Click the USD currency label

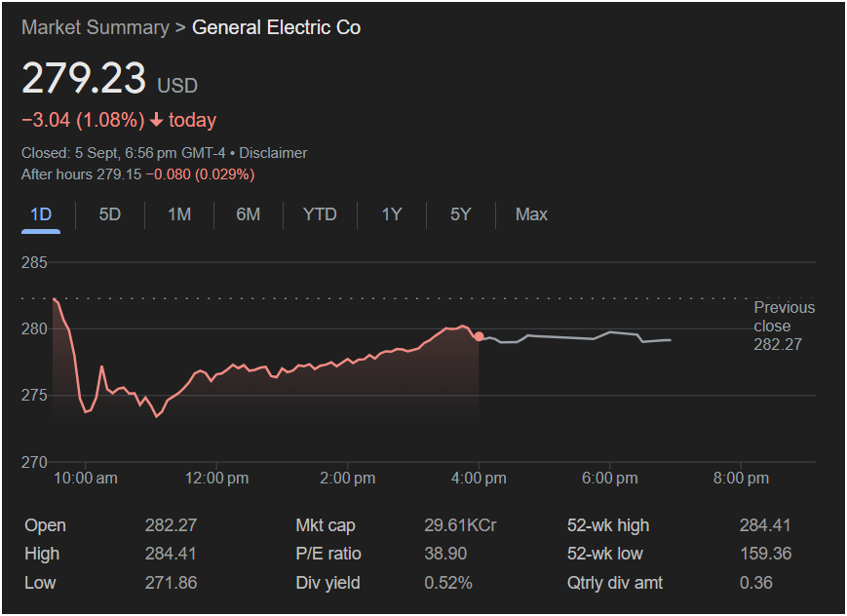click(177, 86)
